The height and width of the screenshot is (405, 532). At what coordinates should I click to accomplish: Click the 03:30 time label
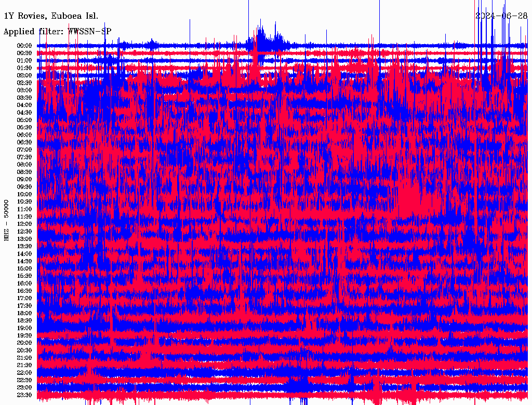tap(24, 98)
